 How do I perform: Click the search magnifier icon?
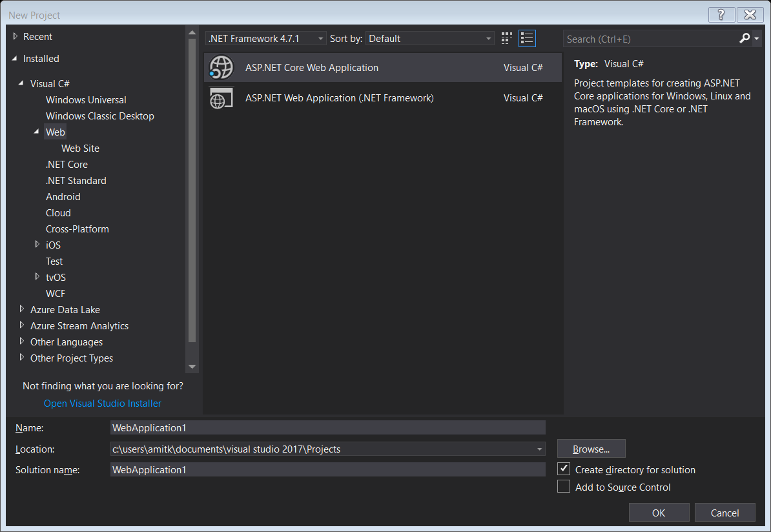tap(745, 38)
